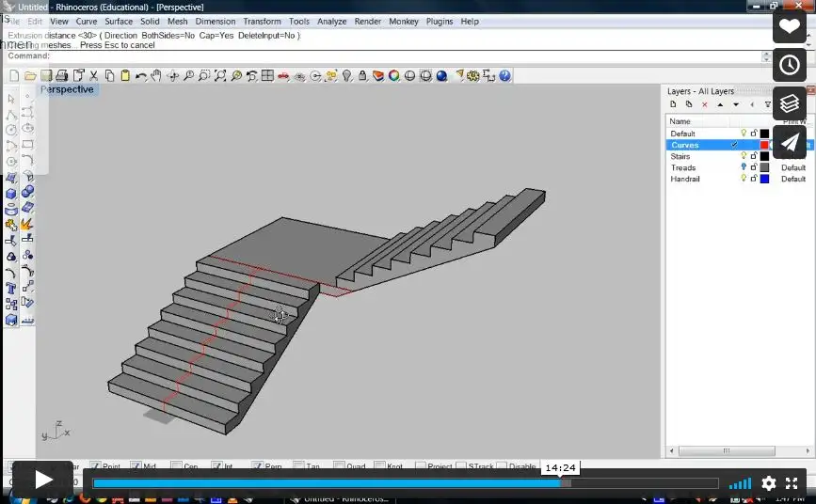Open Help with the blue question mark icon
The image size is (816, 504).
(x=504, y=76)
